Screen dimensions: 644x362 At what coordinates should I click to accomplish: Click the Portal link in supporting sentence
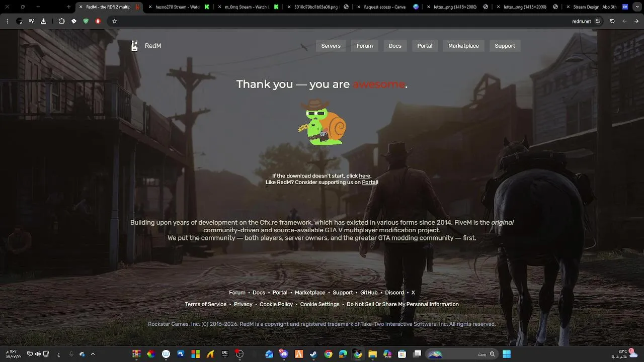pyautogui.click(x=369, y=183)
